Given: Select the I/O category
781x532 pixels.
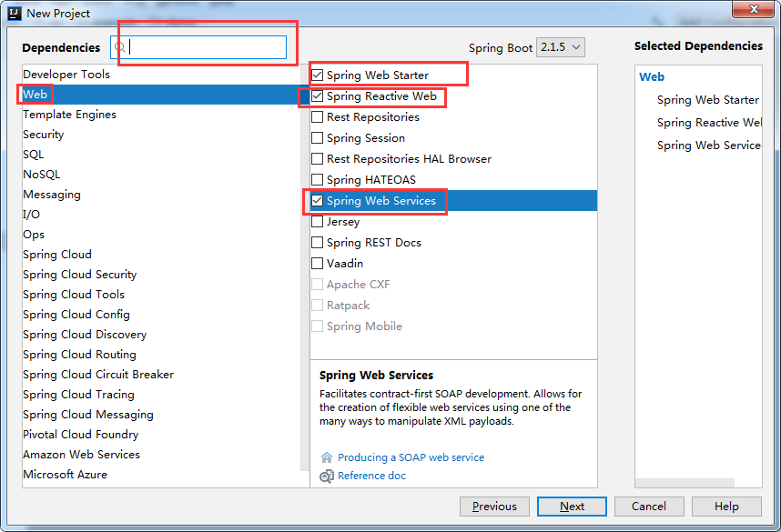Looking at the screenshot, I should (x=161, y=214).
